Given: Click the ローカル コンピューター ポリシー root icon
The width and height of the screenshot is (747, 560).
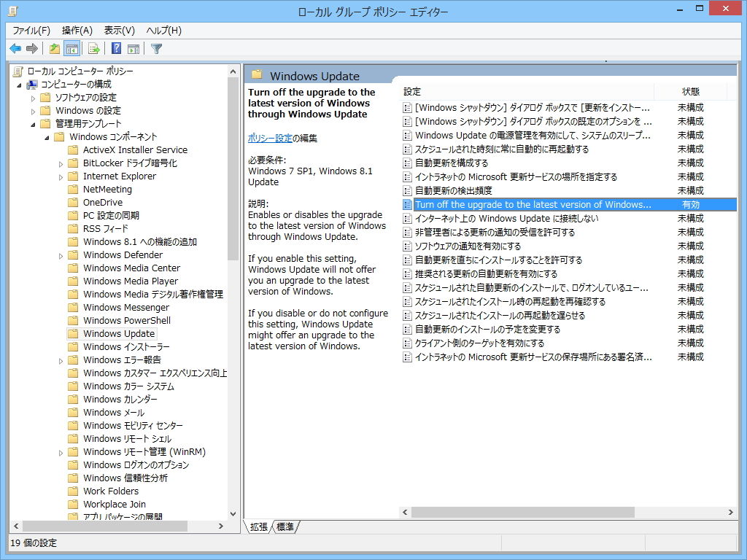Looking at the screenshot, I should pyautogui.click(x=18, y=71).
